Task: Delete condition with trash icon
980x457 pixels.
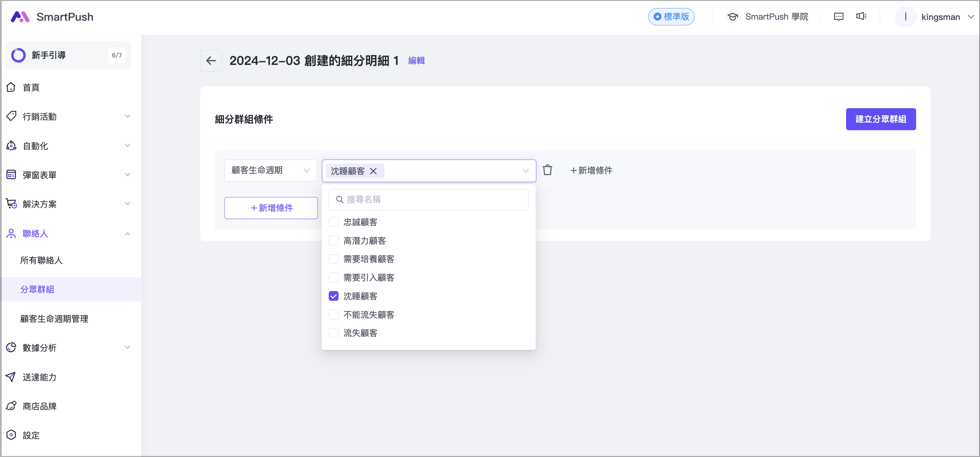Action: tap(547, 170)
